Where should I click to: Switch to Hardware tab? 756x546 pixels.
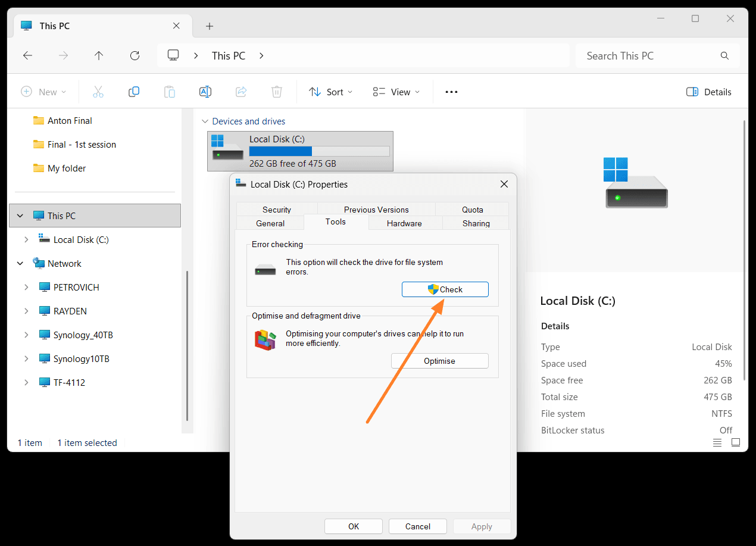pyautogui.click(x=404, y=223)
